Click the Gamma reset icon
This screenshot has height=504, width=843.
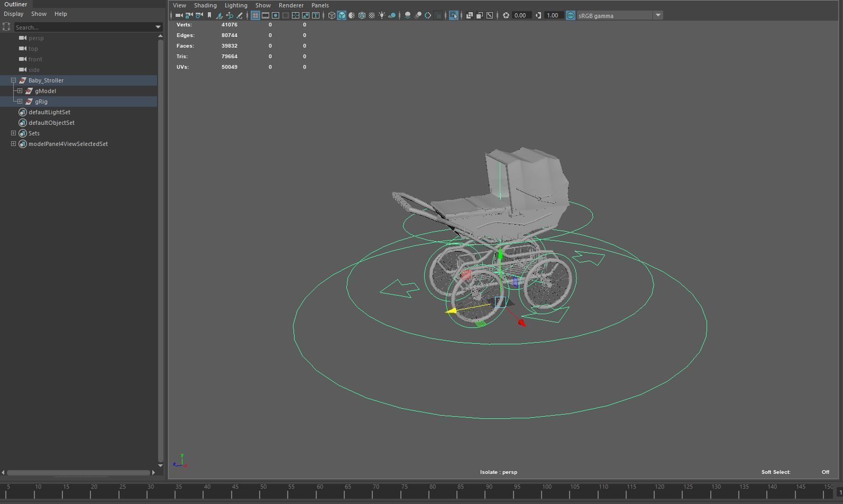(538, 15)
